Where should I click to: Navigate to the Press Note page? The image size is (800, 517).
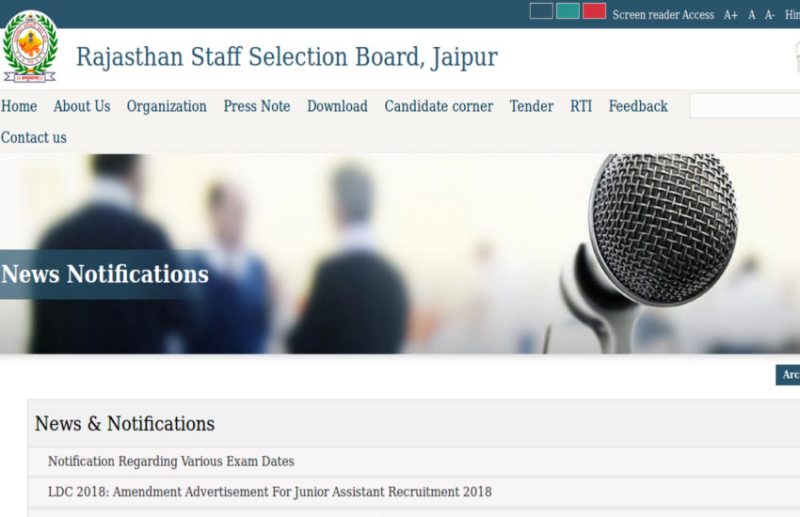pyautogui.click(x=257, y=106)
